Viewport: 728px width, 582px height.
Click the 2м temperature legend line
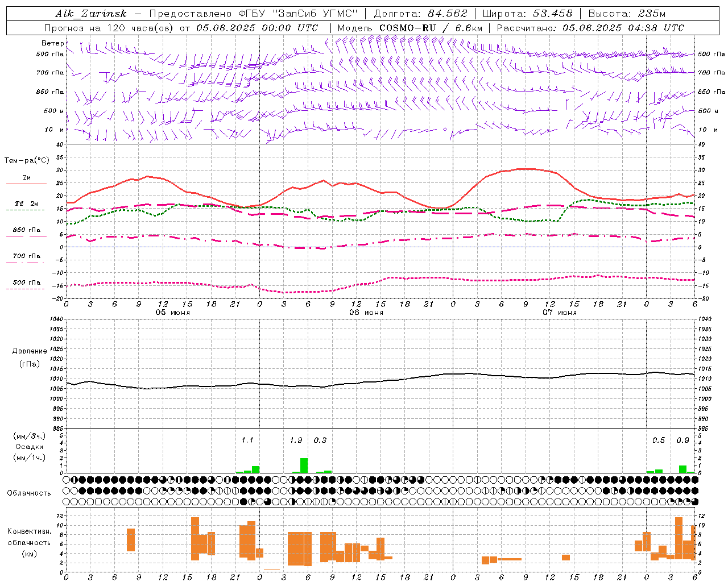click(x=26, y=184)
